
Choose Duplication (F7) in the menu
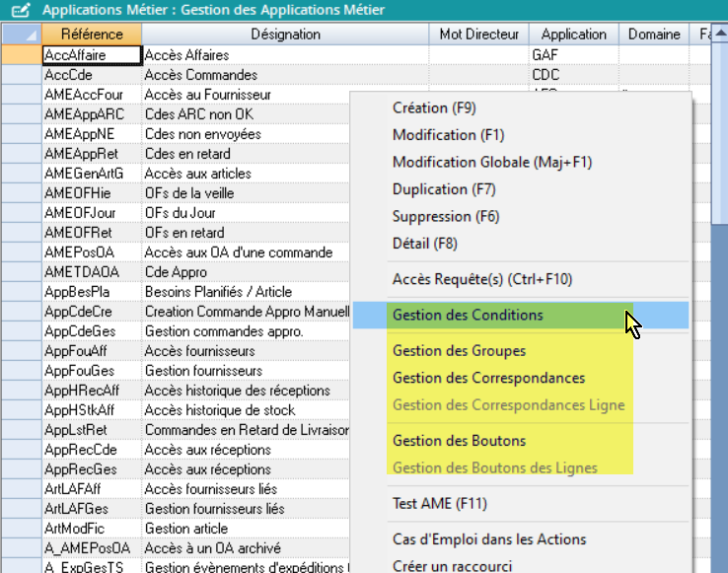444,189
